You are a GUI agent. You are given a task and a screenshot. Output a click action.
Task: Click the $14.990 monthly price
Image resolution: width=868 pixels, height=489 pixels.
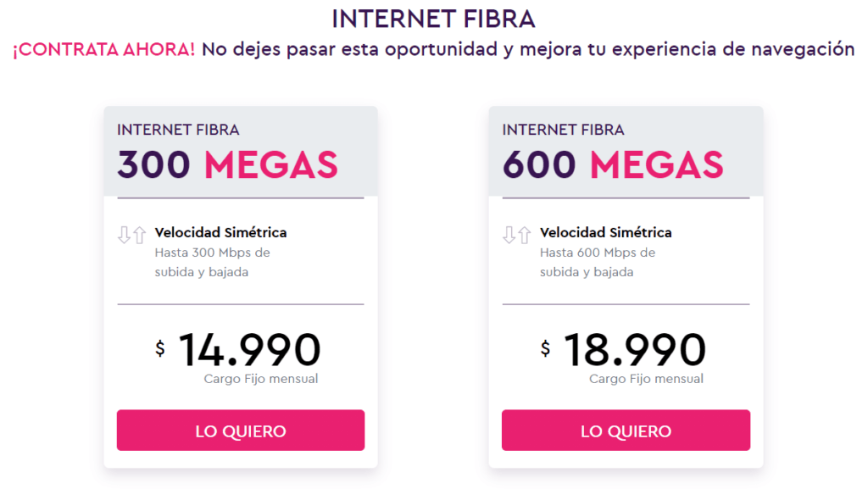pyautogui.click(x=249, y=350)
